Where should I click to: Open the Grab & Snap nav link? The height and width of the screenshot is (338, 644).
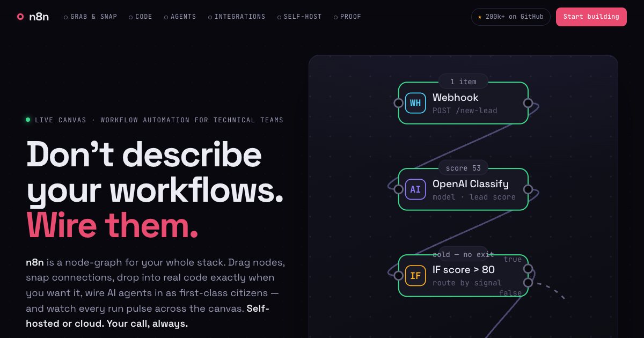[x=90, y=17]
